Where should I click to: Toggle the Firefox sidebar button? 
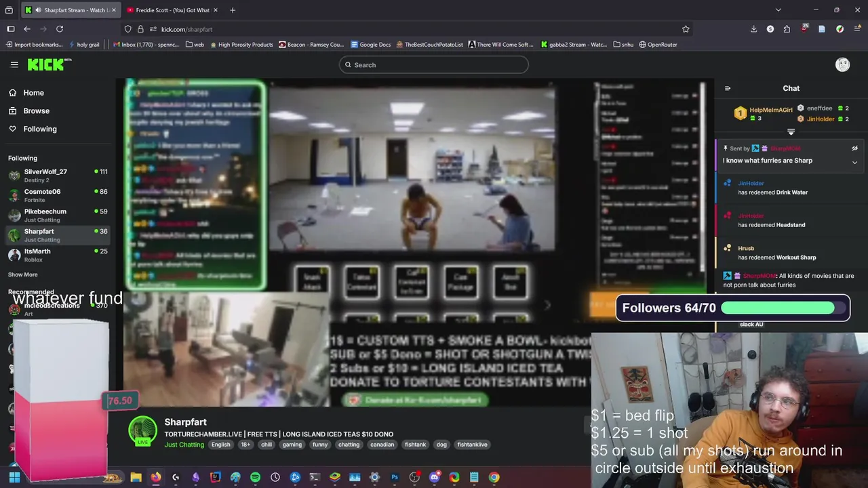tap(10, 29)
